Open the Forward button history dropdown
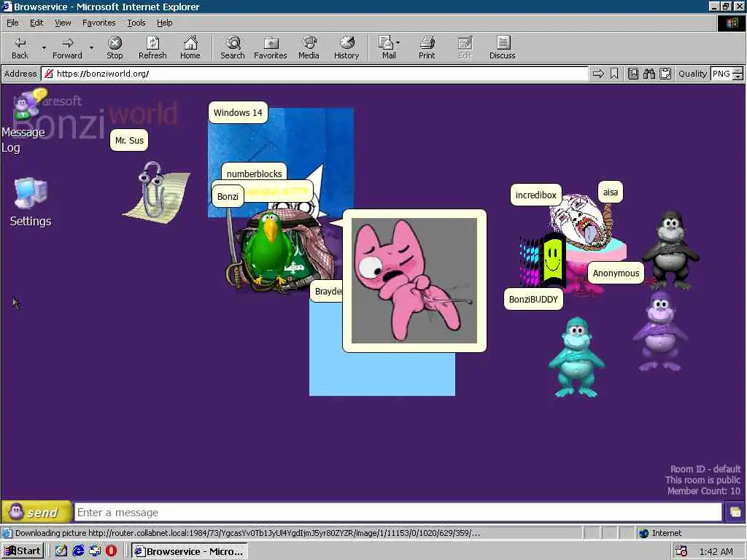 [91, 47]
